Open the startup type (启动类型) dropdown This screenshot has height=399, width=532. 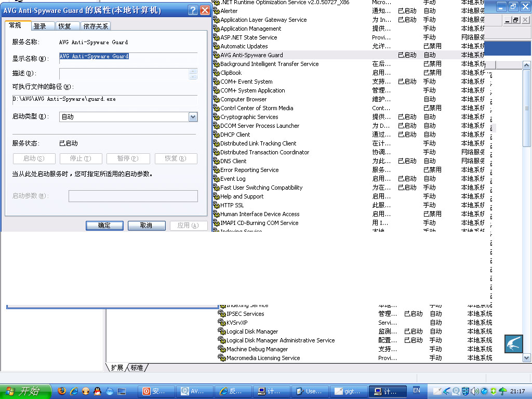point(193,117)
